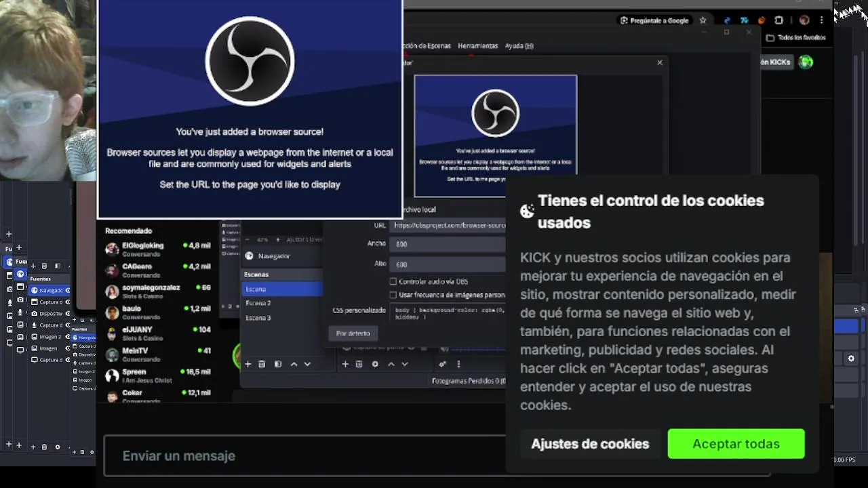
Task: Open the Colección de Escenas menu in OBS
Action: pos(427,46)
